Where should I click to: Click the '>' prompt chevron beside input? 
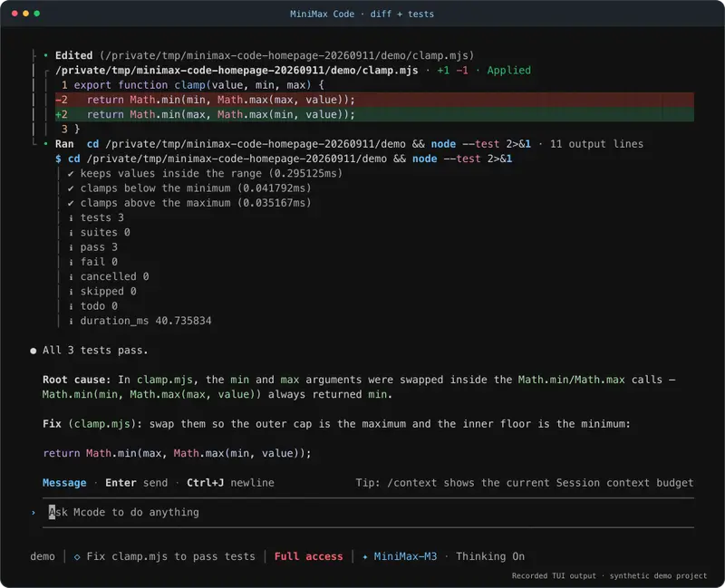point(34,513)
